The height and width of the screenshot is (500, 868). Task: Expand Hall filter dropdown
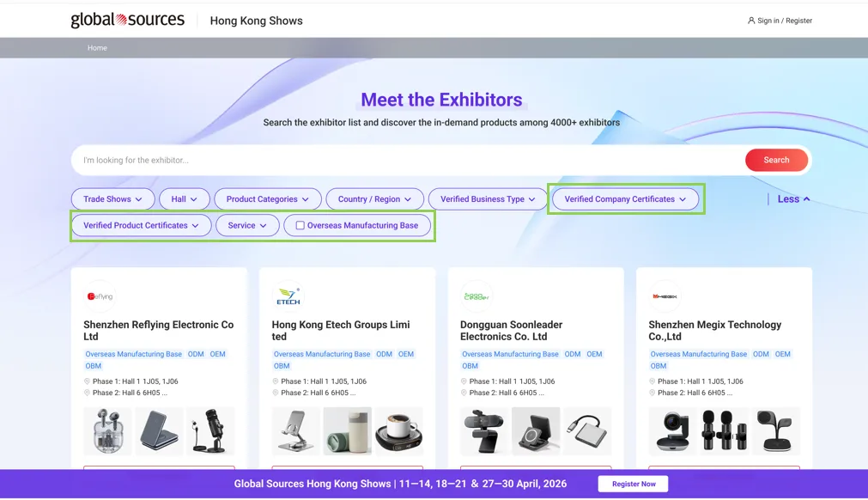(x=185, y=199)
